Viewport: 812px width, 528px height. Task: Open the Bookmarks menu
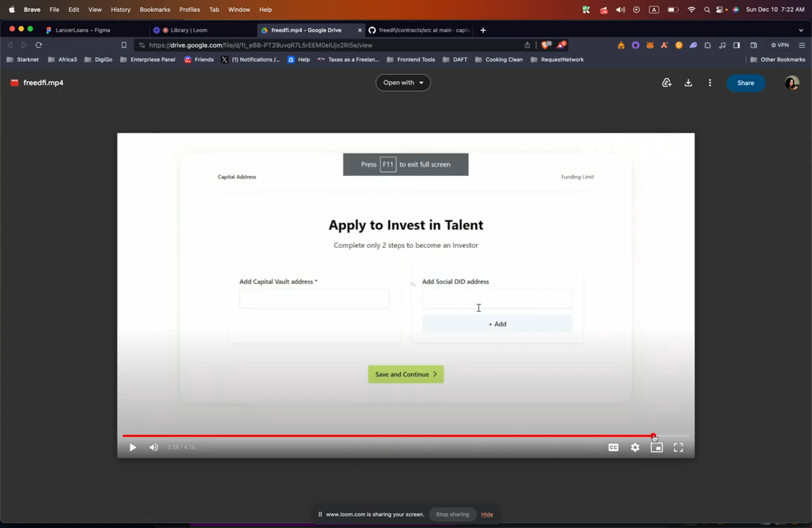click(x=155, y=10)
